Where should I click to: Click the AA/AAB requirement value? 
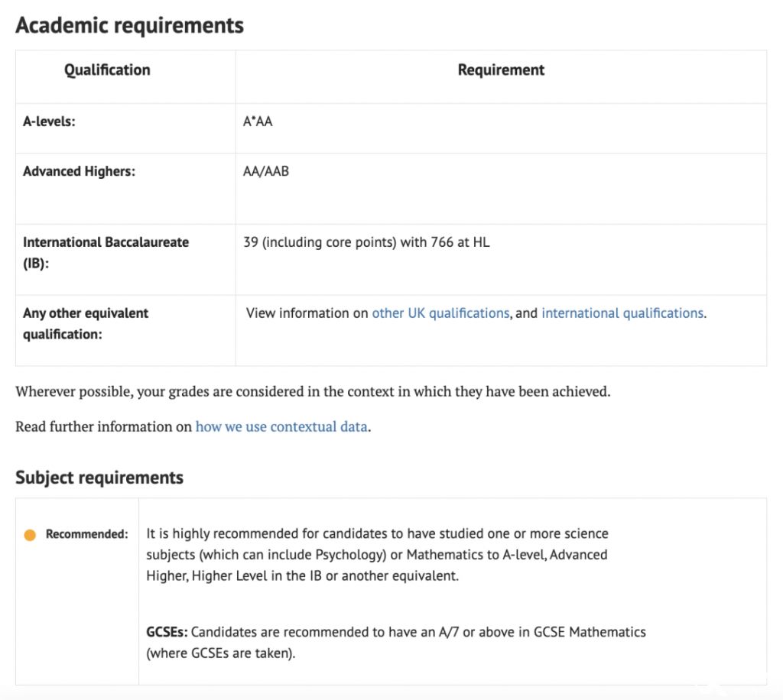pyautogui.click(x=265, y=172)
